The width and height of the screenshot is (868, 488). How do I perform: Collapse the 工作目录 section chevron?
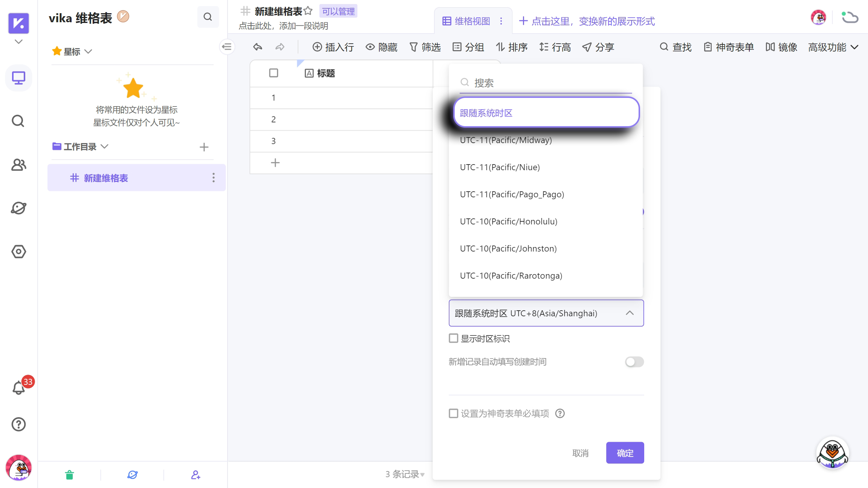click(x=105, y=146)
